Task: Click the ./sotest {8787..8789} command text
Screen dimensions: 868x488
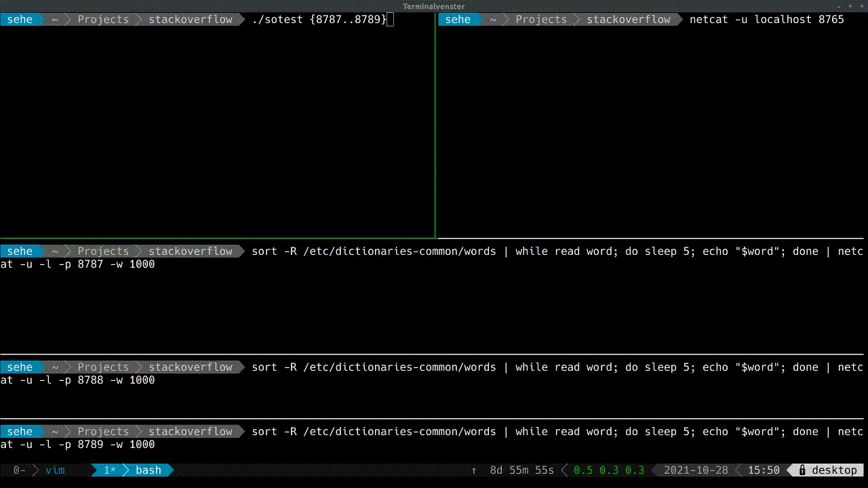Action: click(x=319, y=19)
